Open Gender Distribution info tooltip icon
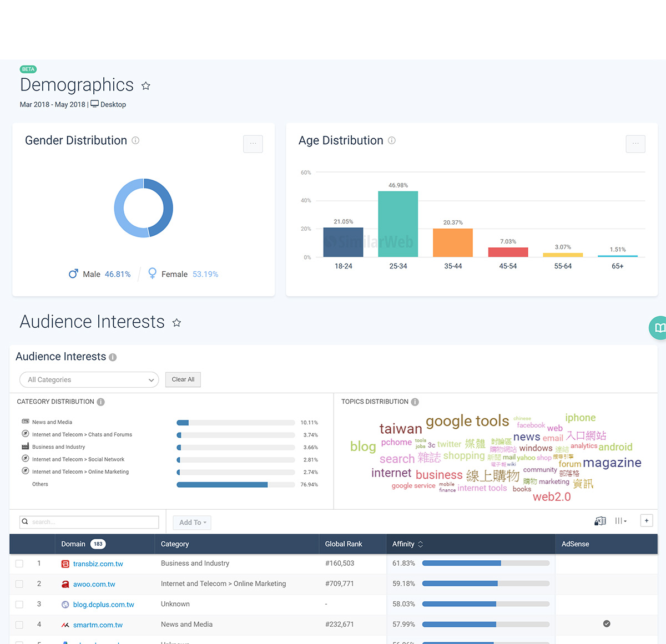666x644 pixels. point(135,140)
